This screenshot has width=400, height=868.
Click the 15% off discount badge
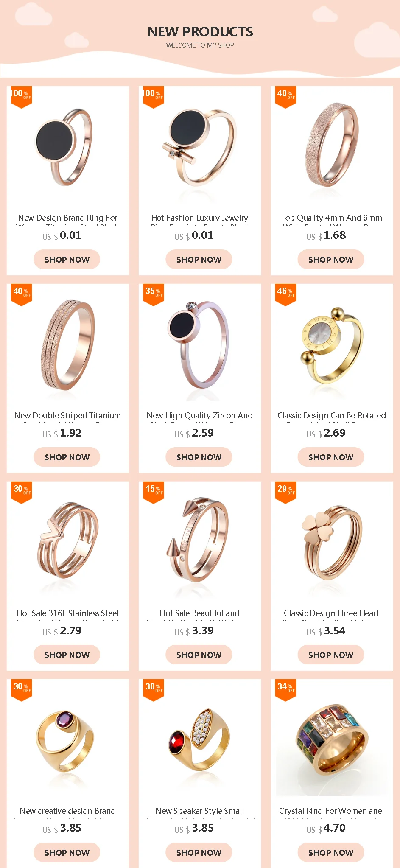(154, 493)
